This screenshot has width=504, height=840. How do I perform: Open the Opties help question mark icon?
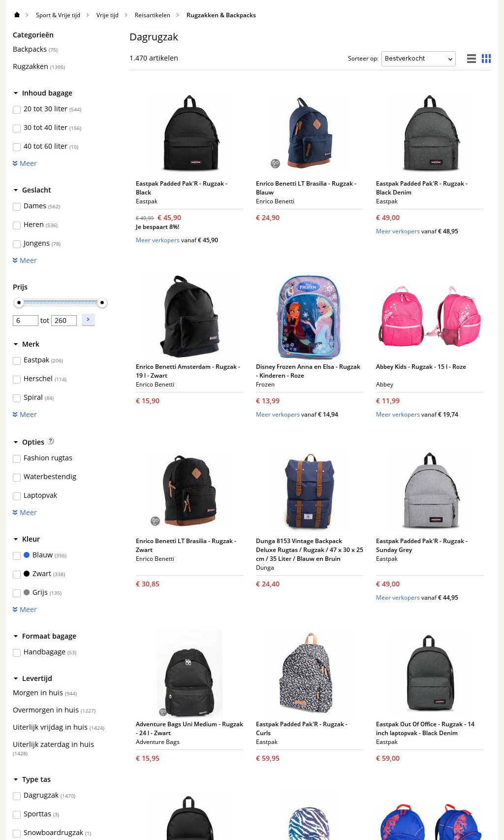point(51,441)
